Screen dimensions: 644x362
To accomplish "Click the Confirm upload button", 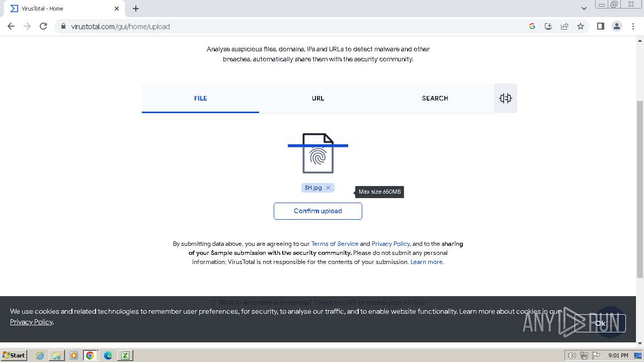I will point(317,211).
